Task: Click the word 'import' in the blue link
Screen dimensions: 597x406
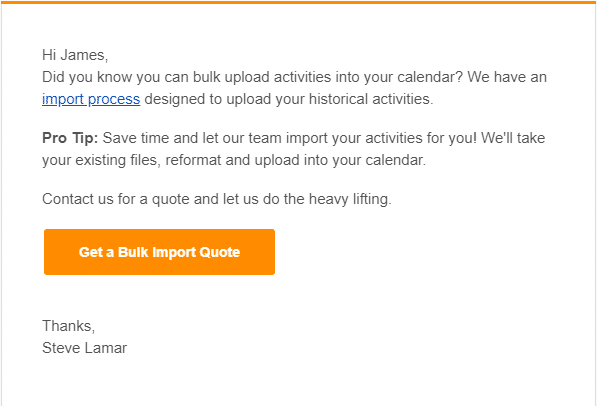Action: [x=63, y=99]
